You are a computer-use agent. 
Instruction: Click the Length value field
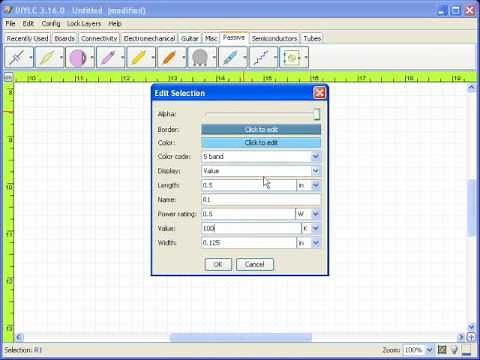[x=249, y=185]
